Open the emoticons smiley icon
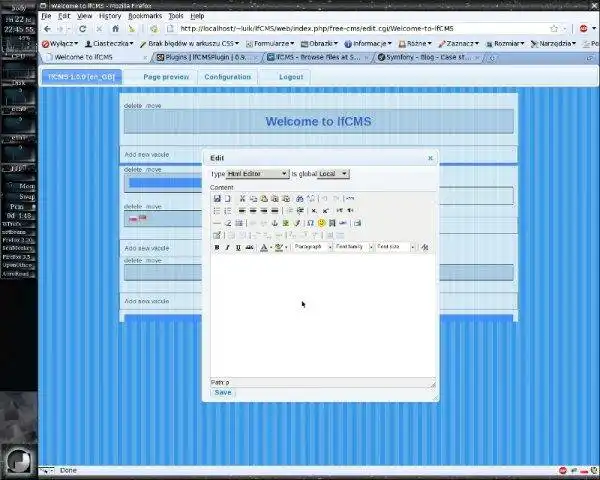The height and width of the screenshot is (480, 600). click(321, 223)
